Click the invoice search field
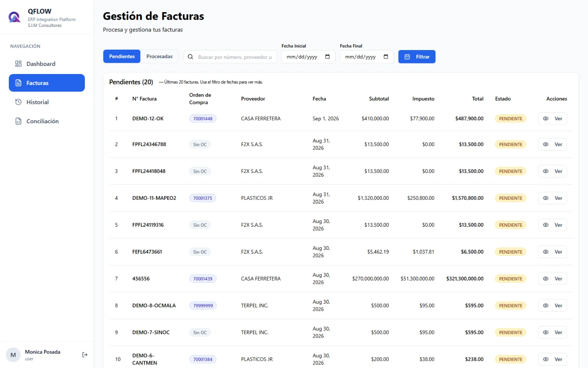 point(230,57)
